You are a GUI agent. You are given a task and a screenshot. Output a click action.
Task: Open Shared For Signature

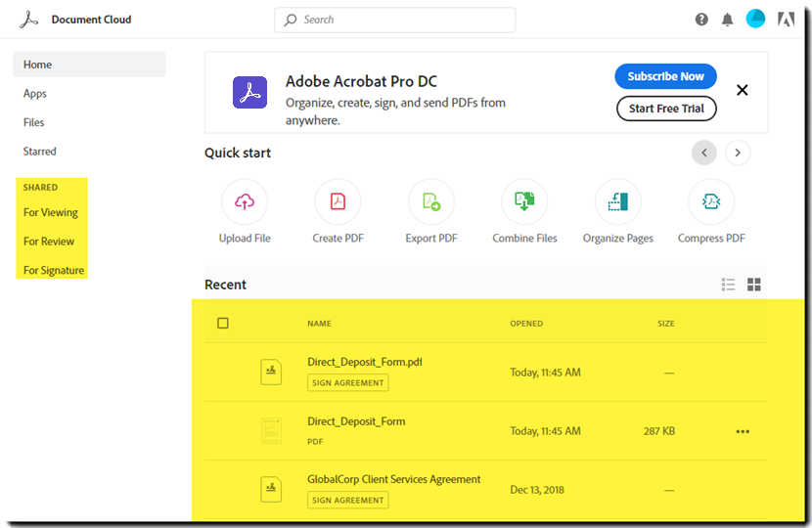(x=54, y=270)
